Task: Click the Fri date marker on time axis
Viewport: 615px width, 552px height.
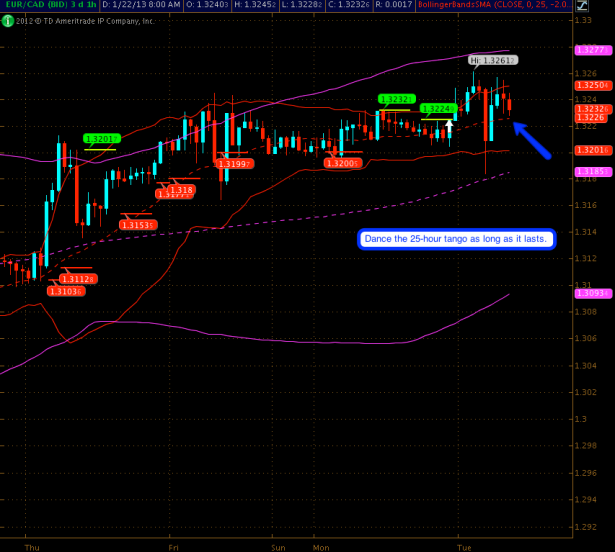Action: [x=173, y=546]
